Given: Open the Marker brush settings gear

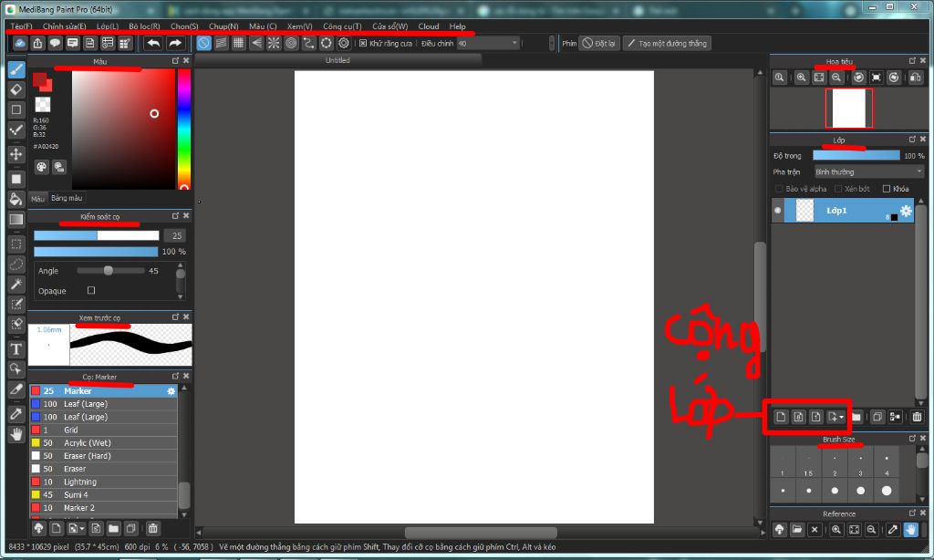Looking at the screenshot, I should click(171, 390).
